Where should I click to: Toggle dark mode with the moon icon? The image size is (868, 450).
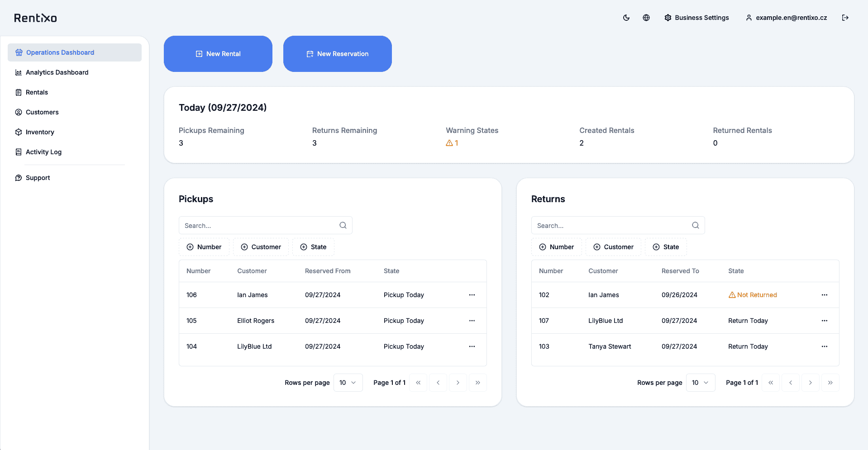click(626, 18)
